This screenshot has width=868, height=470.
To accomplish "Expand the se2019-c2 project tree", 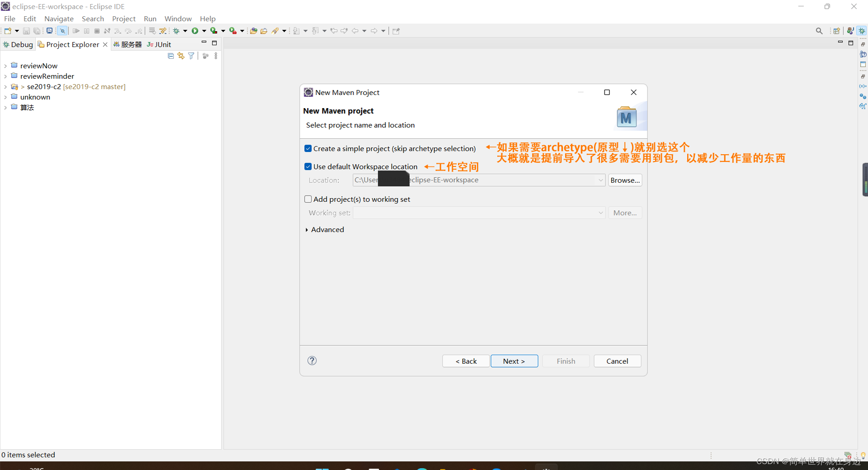I will click(x=5, y=86).
